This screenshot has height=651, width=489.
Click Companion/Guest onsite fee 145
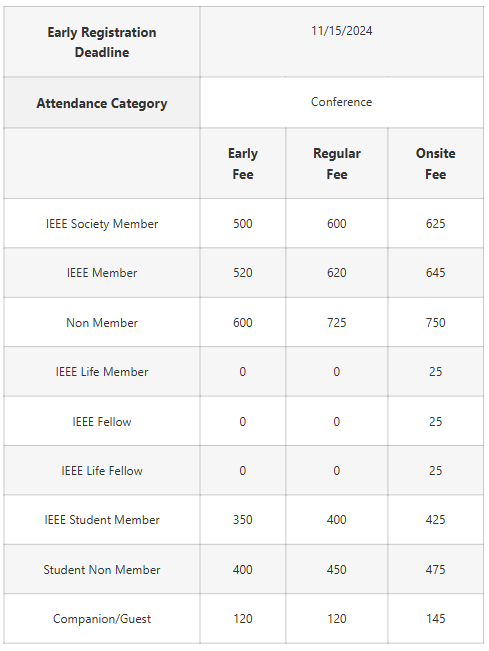[x=435, y=619]
